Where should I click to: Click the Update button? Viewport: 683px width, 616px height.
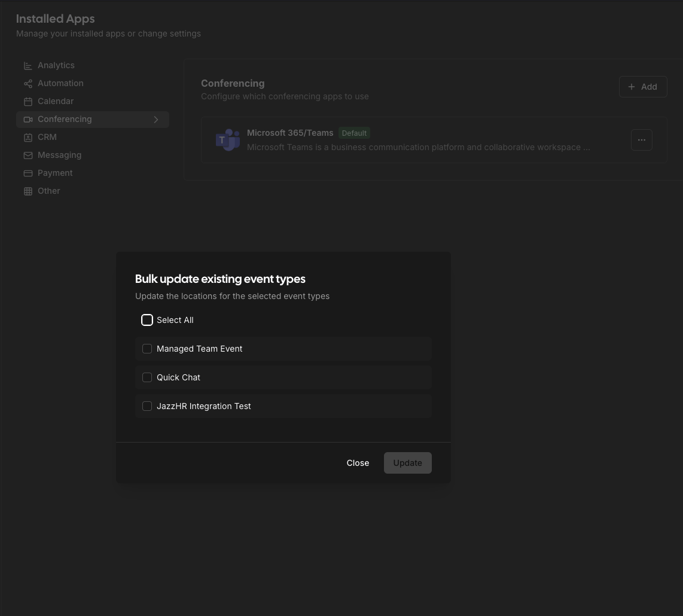pos(407,463)
